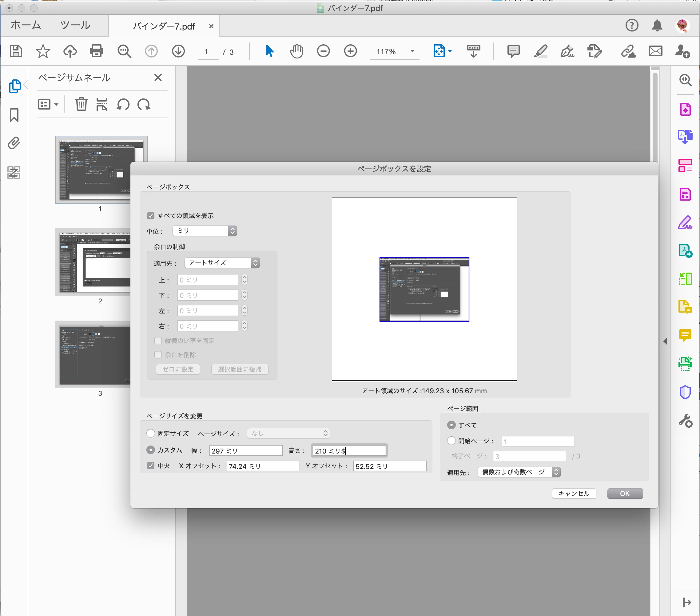Screen dimensions: 700x616
Task: Select the 固定サイズ radio button
Action: (151, 433)
